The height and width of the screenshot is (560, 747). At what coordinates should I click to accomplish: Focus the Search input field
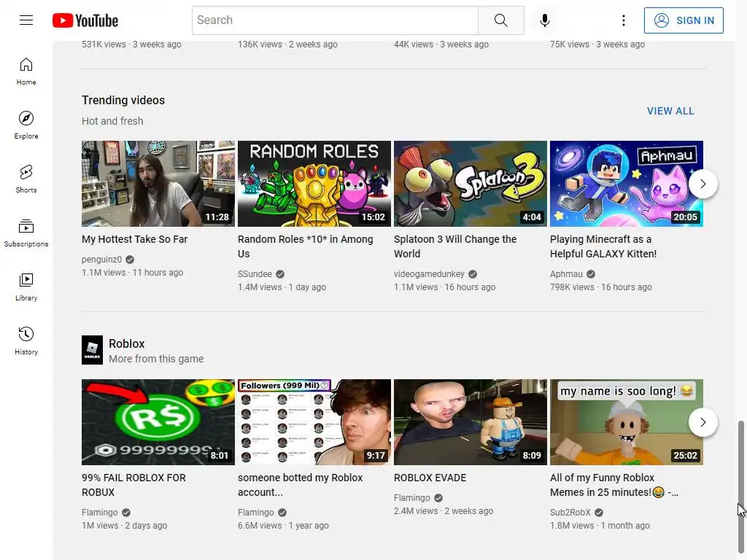tap(335, 20)
